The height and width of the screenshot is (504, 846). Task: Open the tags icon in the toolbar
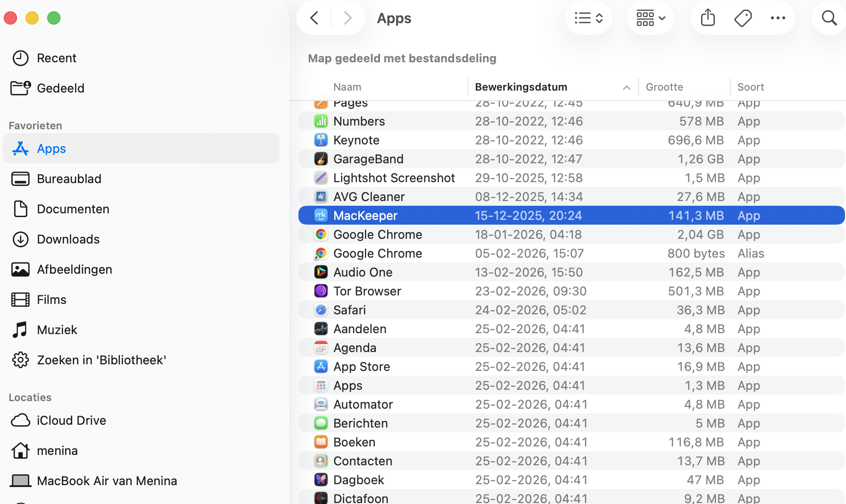click(x=743, y=18)
